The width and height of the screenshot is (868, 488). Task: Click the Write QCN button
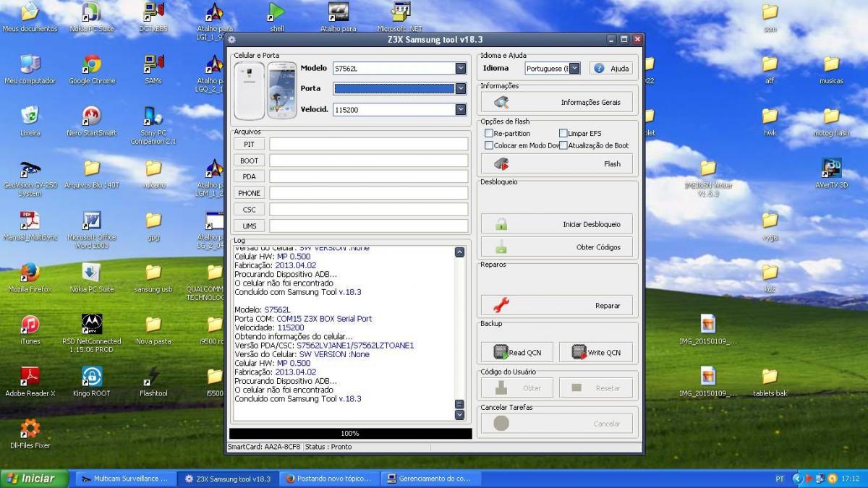click(596, 352)
